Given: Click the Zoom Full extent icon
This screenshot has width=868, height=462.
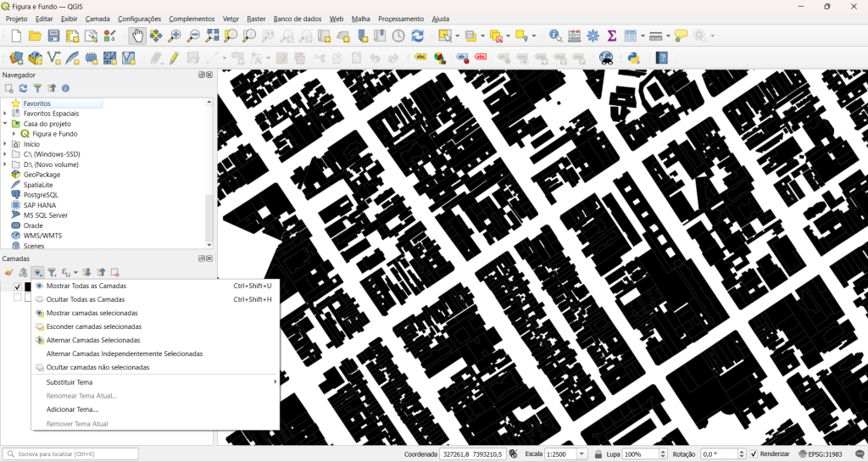Looking at the screenshot, I should 212,36.
